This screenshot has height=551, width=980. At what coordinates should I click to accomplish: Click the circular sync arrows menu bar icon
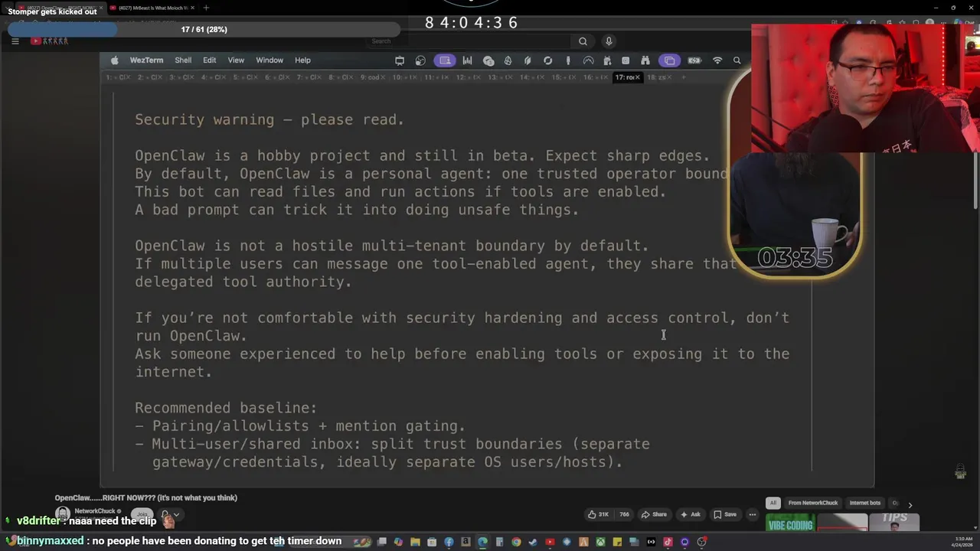[x=547, y=60]
